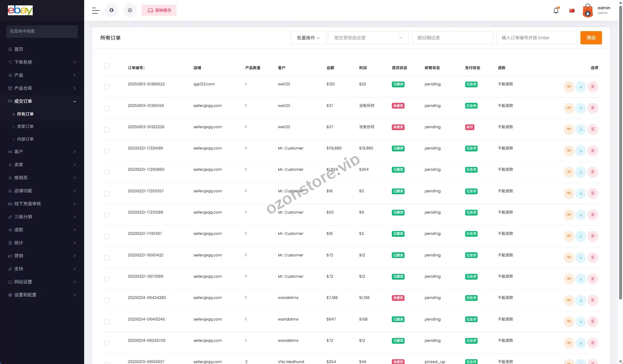
Task: Toggle the select-all orders checkbox
Action: 107,66
